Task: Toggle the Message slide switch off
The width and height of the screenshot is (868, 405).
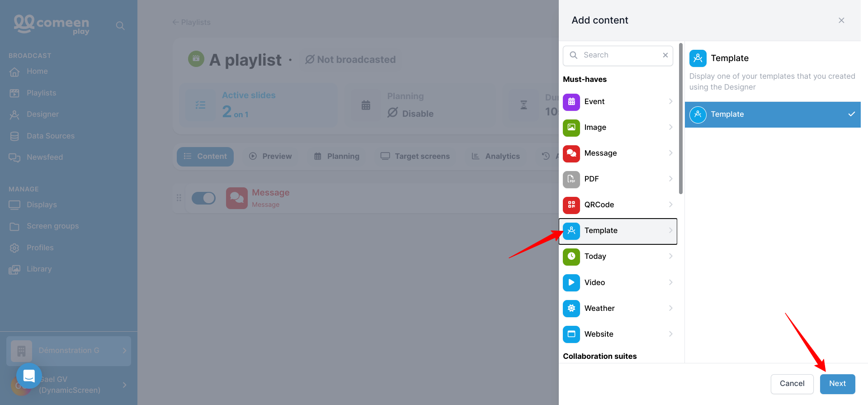Action: point(203,198)
